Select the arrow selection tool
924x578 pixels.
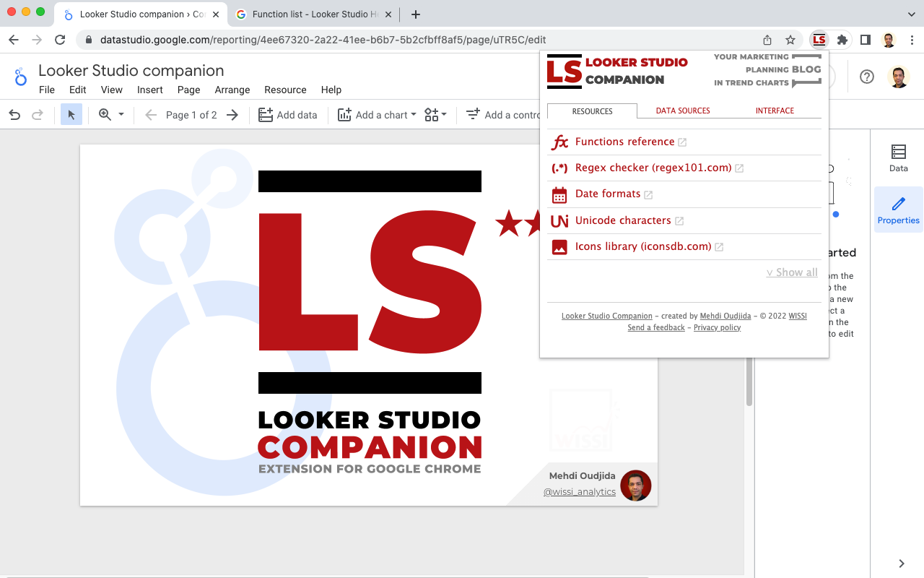71,114
